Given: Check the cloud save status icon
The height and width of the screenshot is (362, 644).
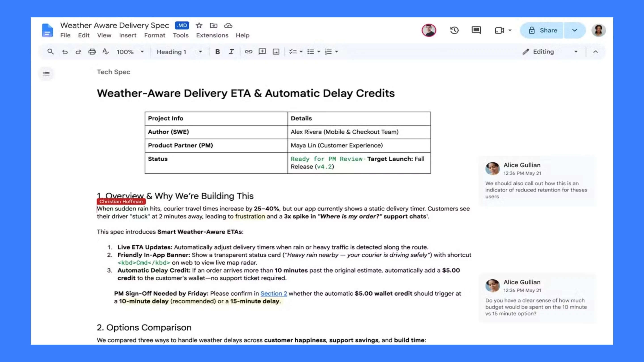Looking at the screenshot, I should (228, 25).
